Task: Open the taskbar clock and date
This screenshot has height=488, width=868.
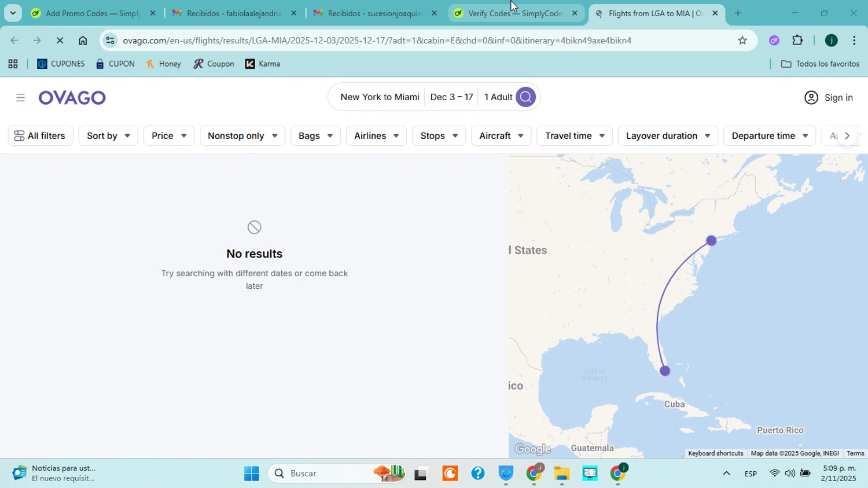Action: point(838,474)
